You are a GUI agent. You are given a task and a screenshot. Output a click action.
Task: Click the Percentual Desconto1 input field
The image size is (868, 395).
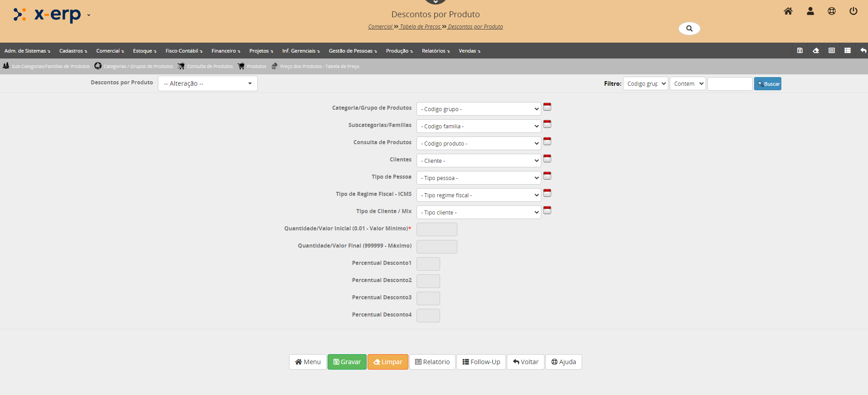click(428, 264)
